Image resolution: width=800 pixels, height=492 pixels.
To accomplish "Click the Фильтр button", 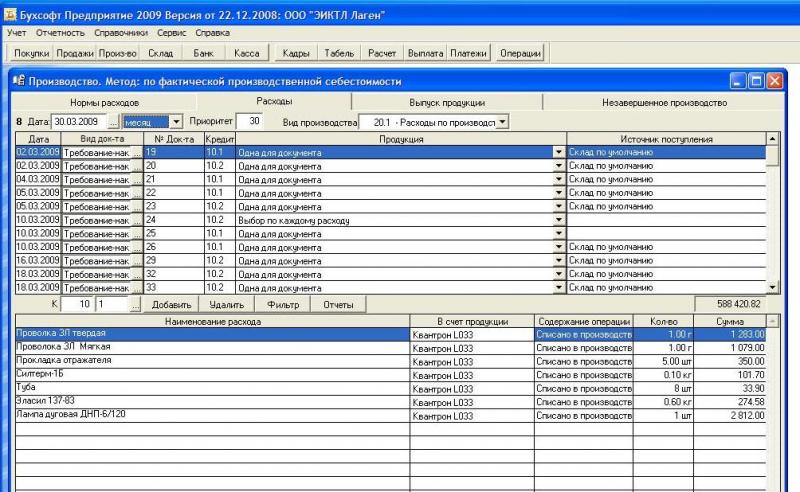I will [x=283, y=303].
